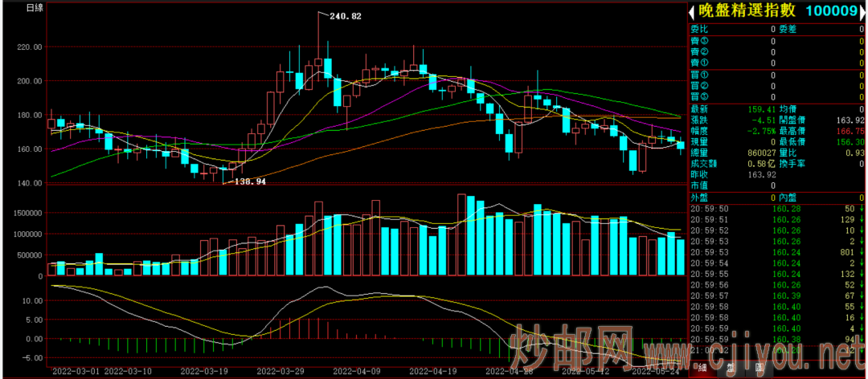Open the 圖 tab in quote panel
Screen dimensions: 868x379
pyautogui.click(x=759, y=369)
